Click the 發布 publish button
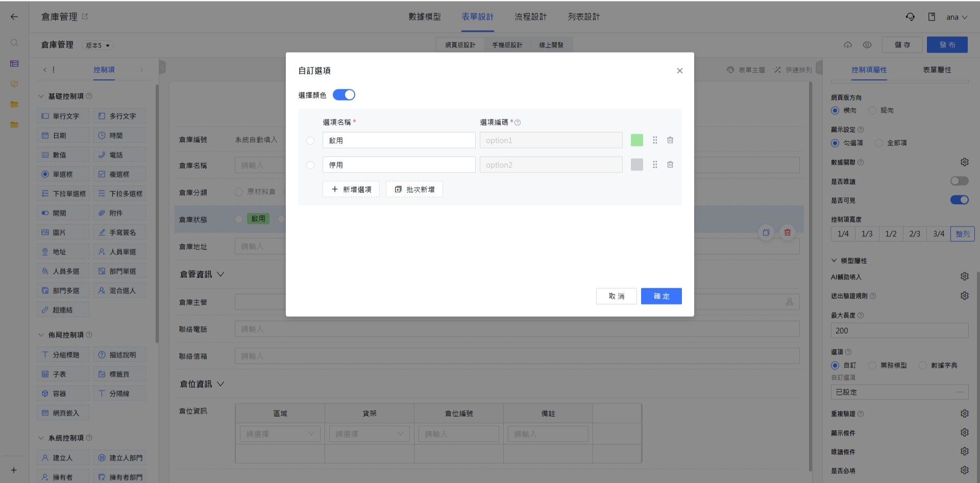Viewport: 980px width, 483px height. click(x=947, y=45)
